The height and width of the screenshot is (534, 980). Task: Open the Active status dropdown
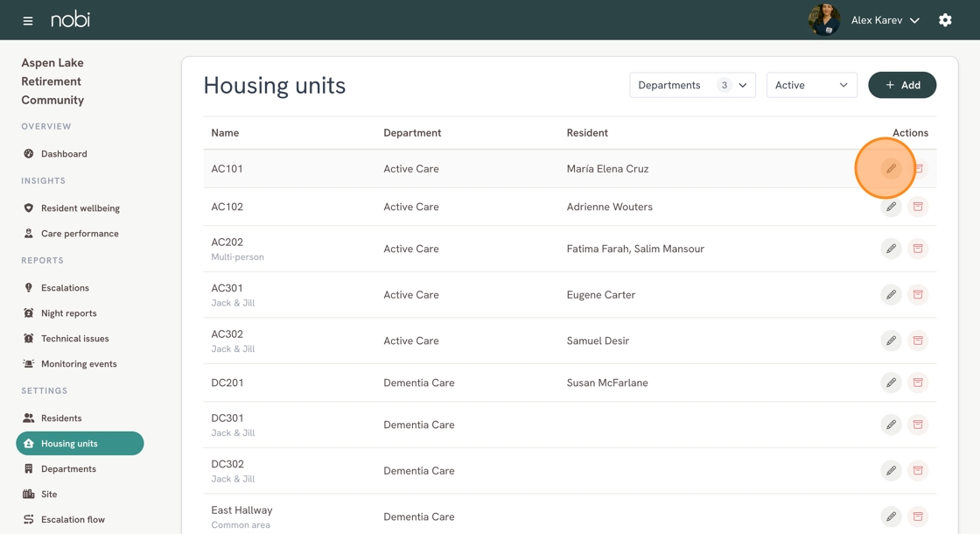(x=811, y=85)
